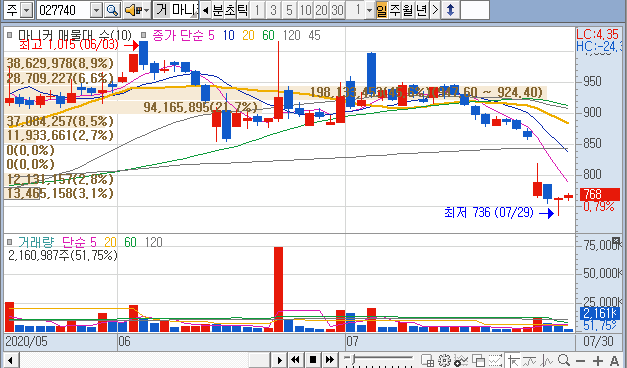The image size is (627, 368).
Task: Click the orange 20 moving average label
Action: (x=248, y=36)
